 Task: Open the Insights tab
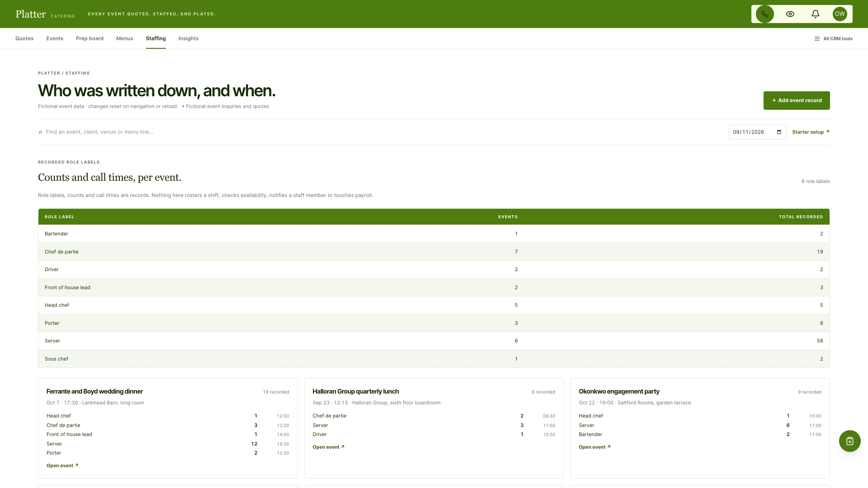click(x=188, y=38)
